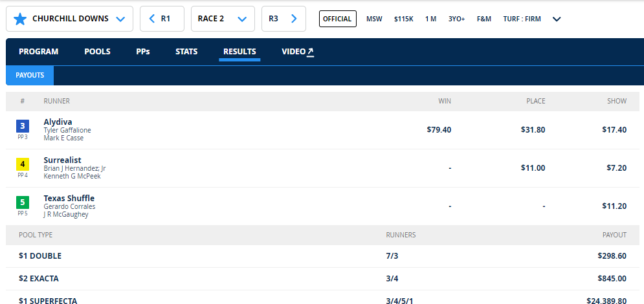The width and height of the screenshot is (644, 304).
Task: Select the RESULTS tab
Action: 239,52
